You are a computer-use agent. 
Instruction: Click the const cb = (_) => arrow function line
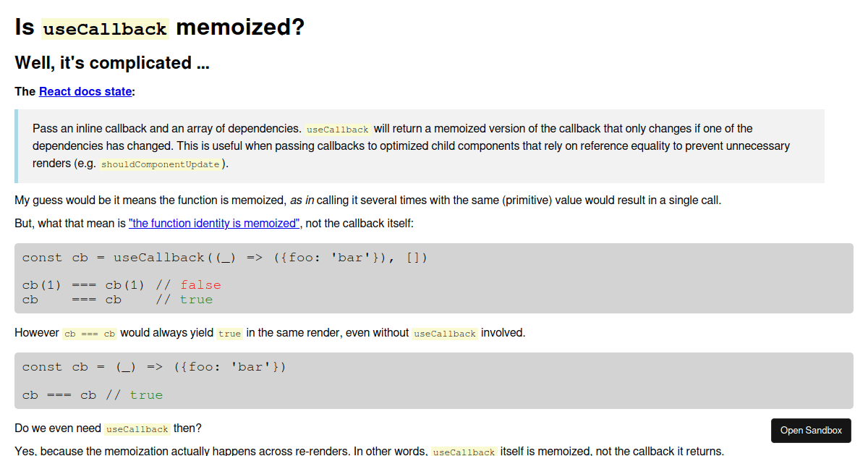click(154, 367)
